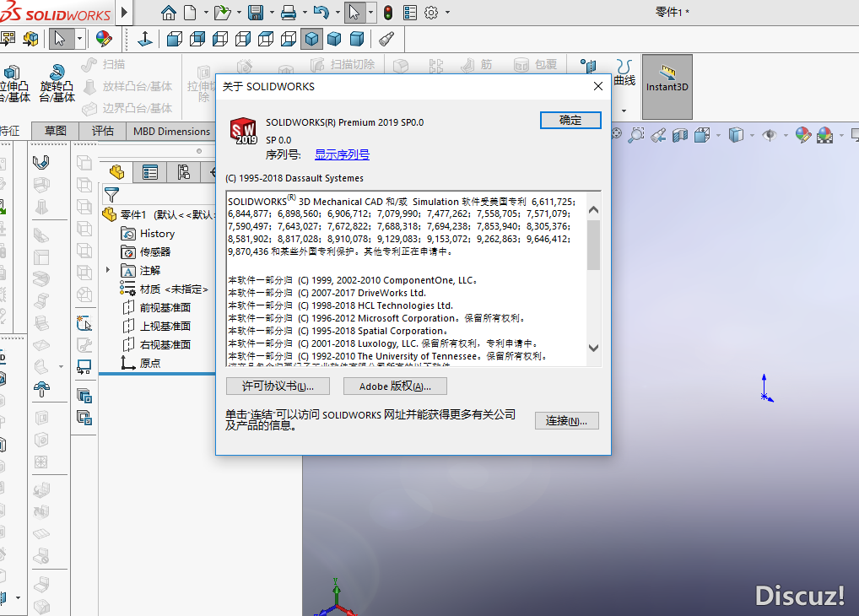Click the patent list scrollbar down arrow

593,348
